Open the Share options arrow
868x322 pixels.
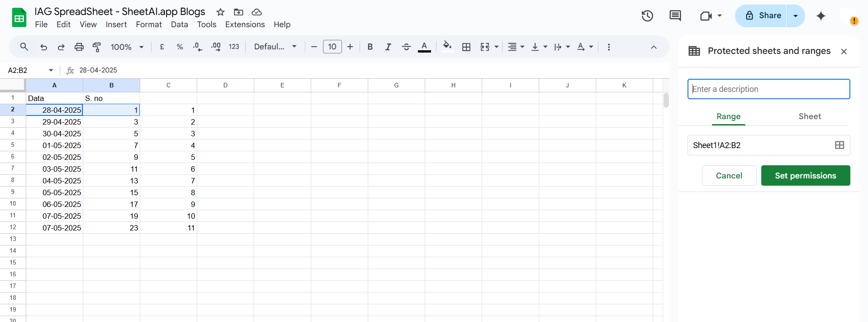[x=796, y=16]
